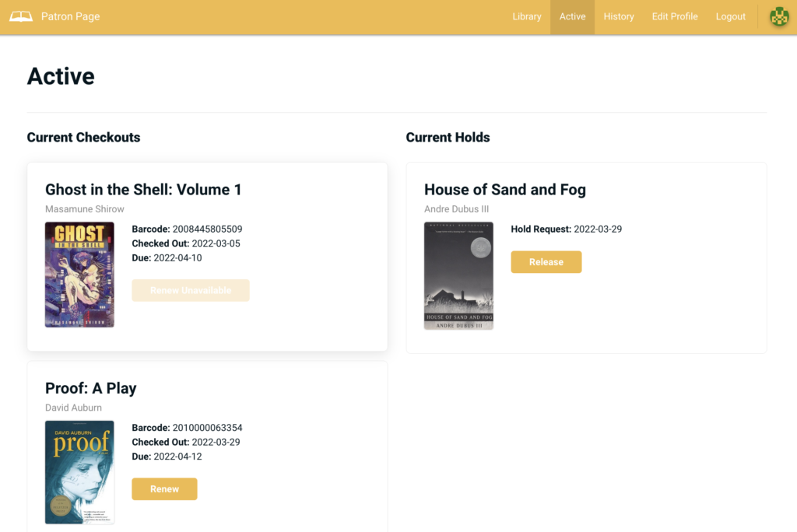Click the Proof book cover image

tap(79, 472)
